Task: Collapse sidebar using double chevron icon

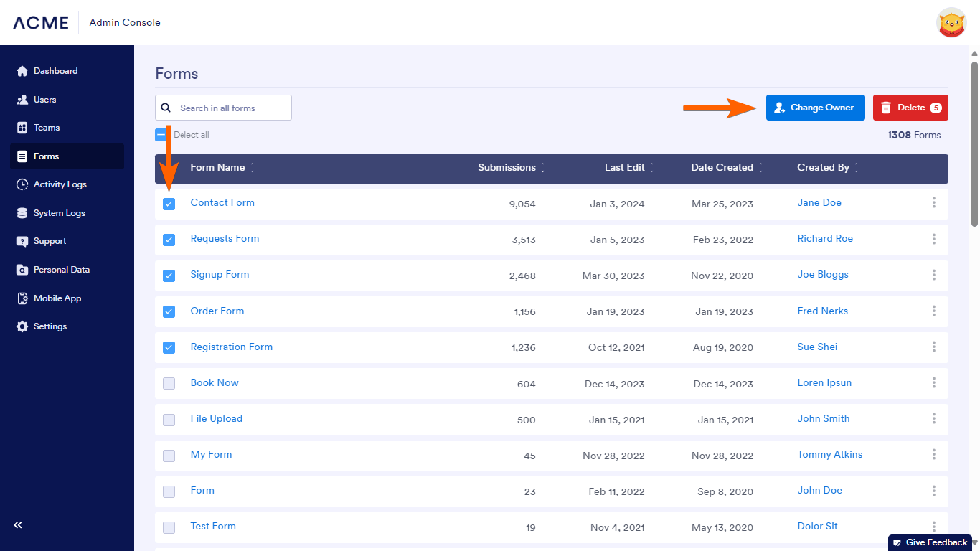Action: tap(18, 525)
